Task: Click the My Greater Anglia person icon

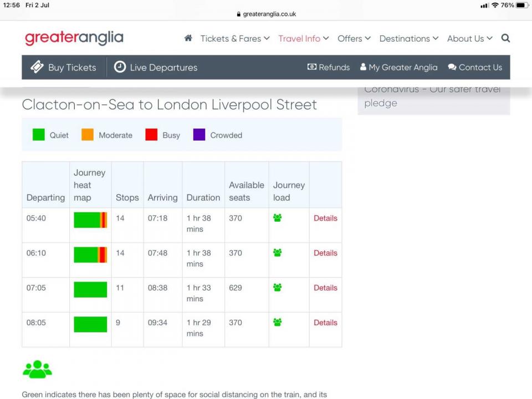Action: (x=363, y=66)
